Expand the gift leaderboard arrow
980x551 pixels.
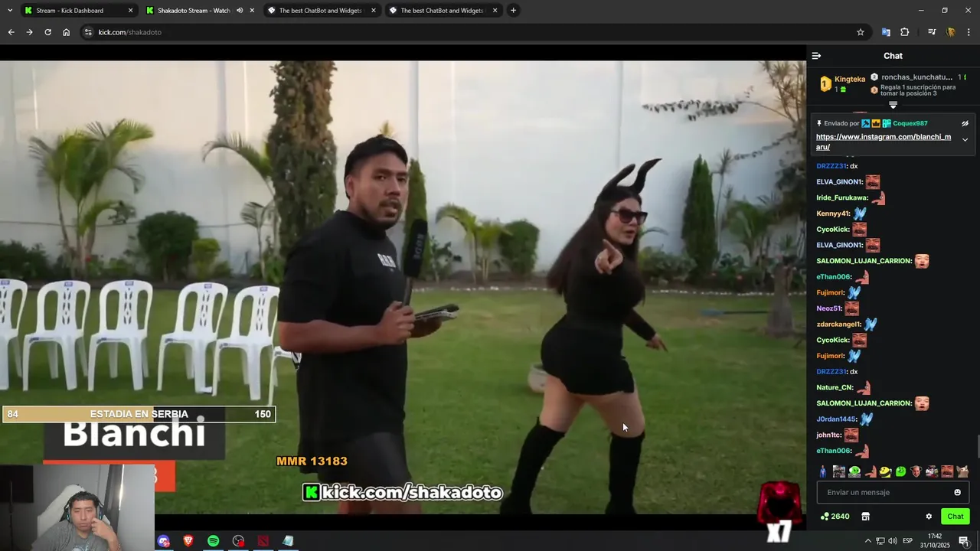pos(893,105)
